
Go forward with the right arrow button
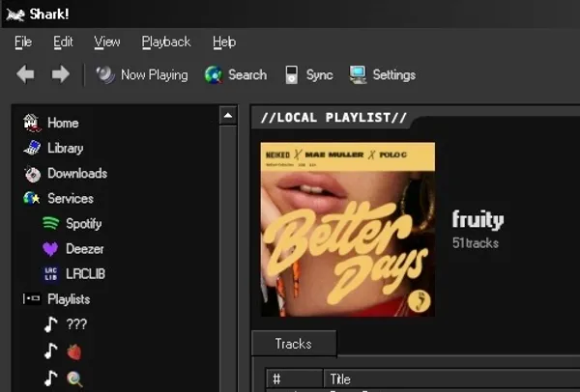(x=60, y=74)
